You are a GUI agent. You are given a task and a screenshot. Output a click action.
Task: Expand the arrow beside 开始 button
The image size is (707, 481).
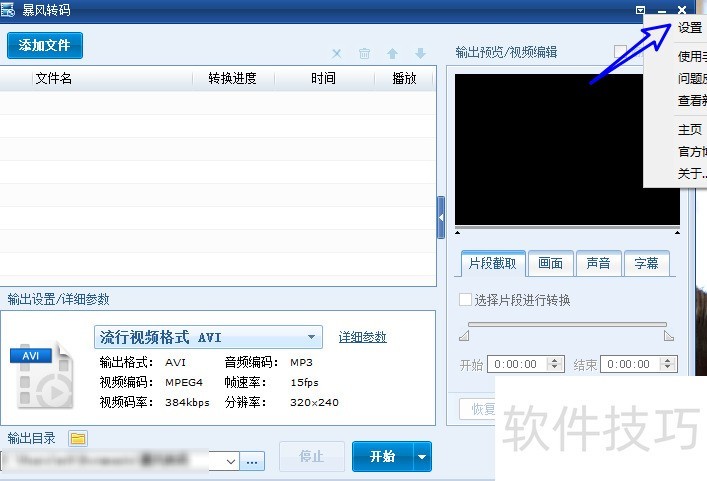(422, 457)
